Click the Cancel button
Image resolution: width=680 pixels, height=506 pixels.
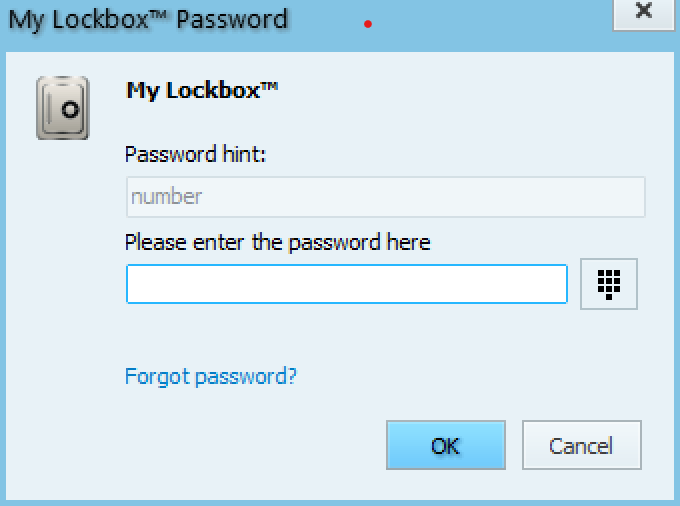tap(582, 445)
